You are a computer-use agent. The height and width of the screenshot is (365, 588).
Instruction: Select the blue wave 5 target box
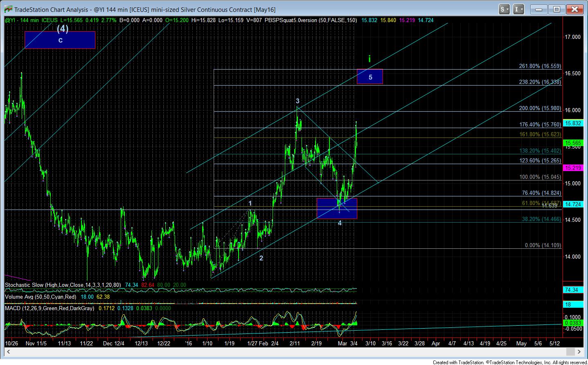click(x=370, y=77)
